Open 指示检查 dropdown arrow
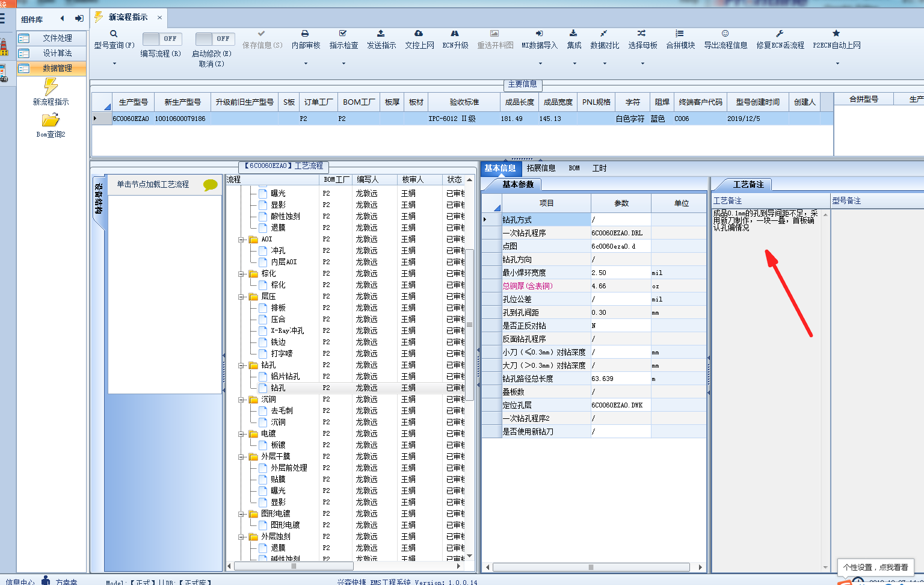 pyautogui.click(x=343, y=63)
